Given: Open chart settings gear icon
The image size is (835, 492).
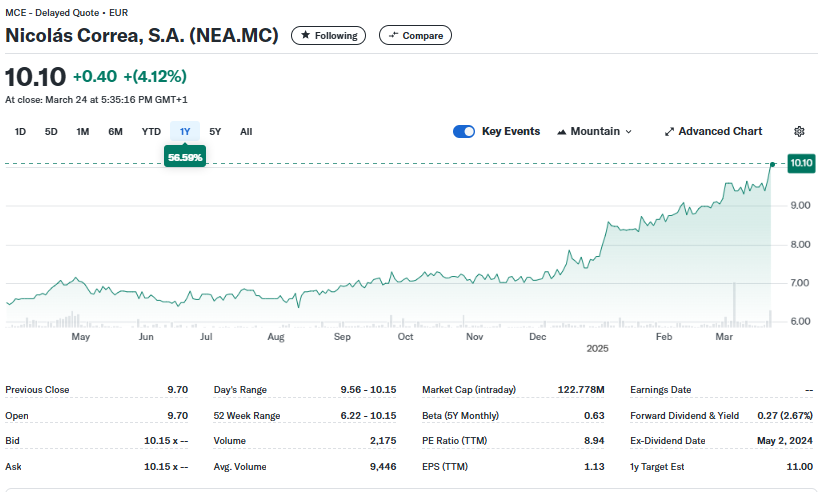Looking at the screenshot, I should click(x=799, y=132).
